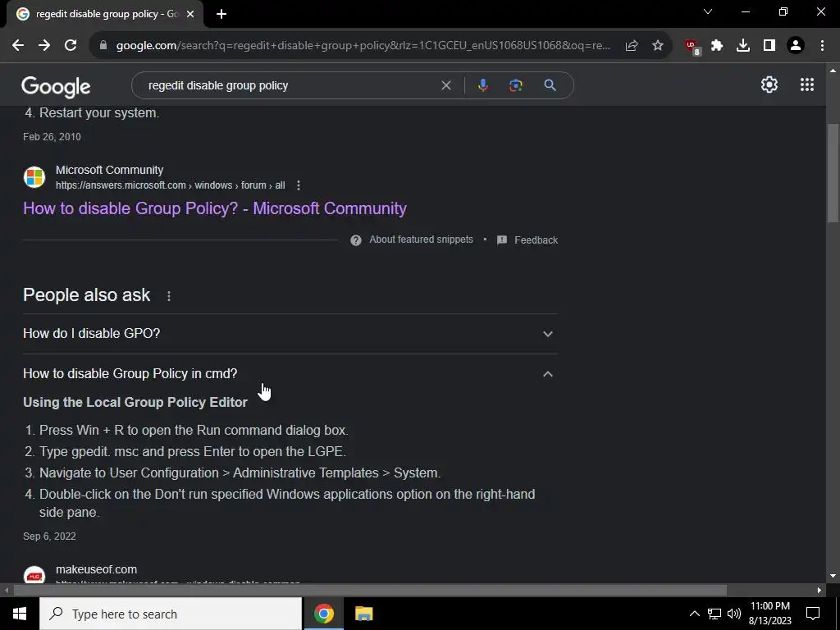Open File Explorer from taskbar

363,614
